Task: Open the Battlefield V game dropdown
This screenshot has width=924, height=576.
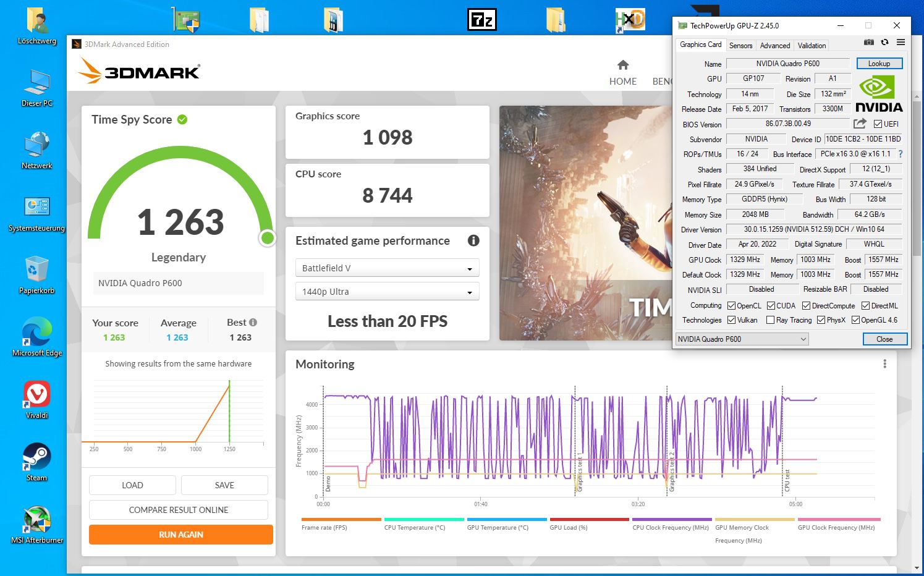Action: coord(387,268)
